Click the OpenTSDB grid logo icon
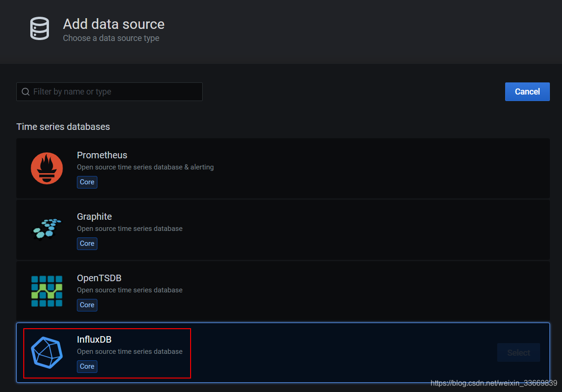This screenshot has width=562, height=392. (x=47, y=291)
